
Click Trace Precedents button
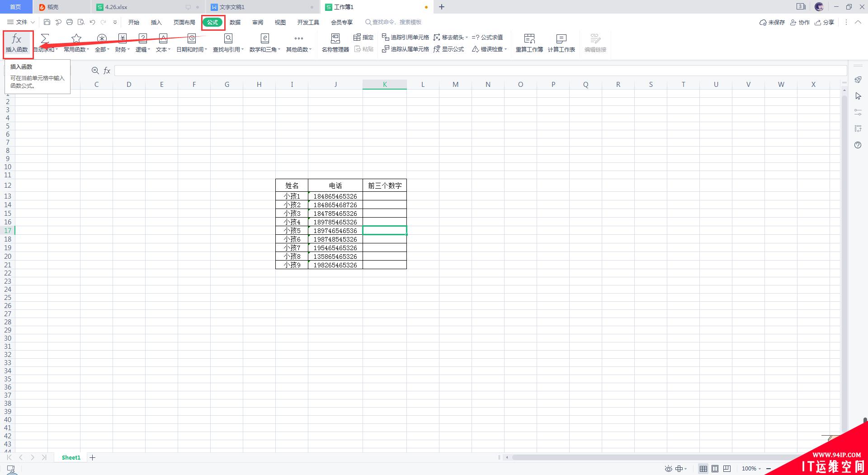point(406,38)
